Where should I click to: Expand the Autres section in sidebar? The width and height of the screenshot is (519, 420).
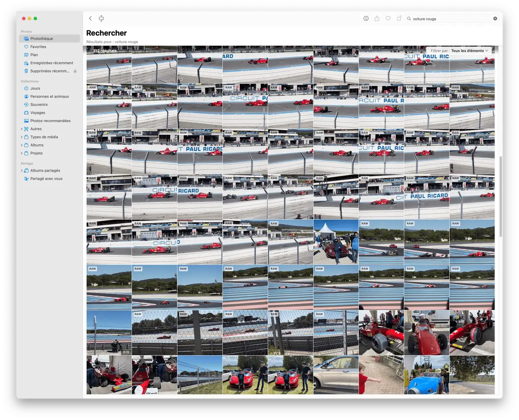tap(22, 129)
